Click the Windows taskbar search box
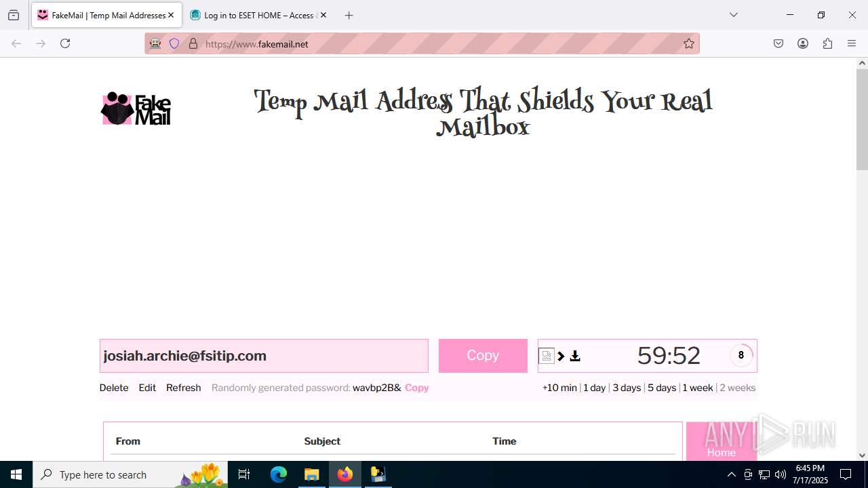868x488 pixels. click(x=131, y=474)
